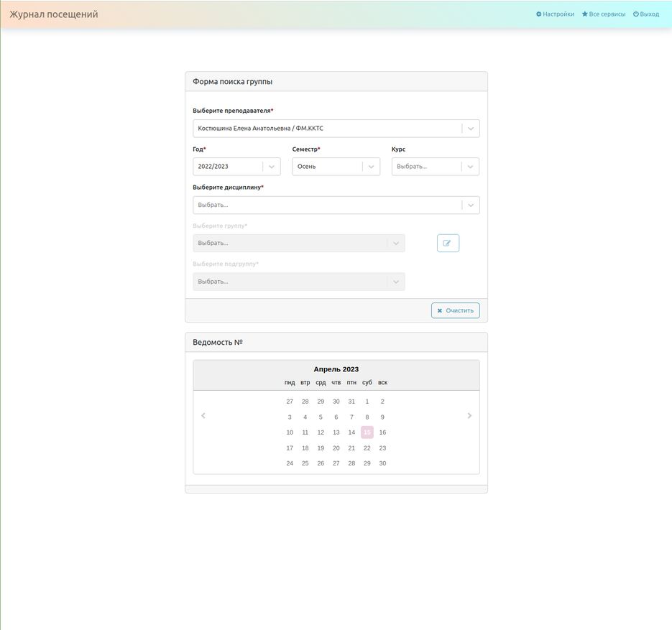Open the Выберите дисциплину dropdown

click(336, 205)
